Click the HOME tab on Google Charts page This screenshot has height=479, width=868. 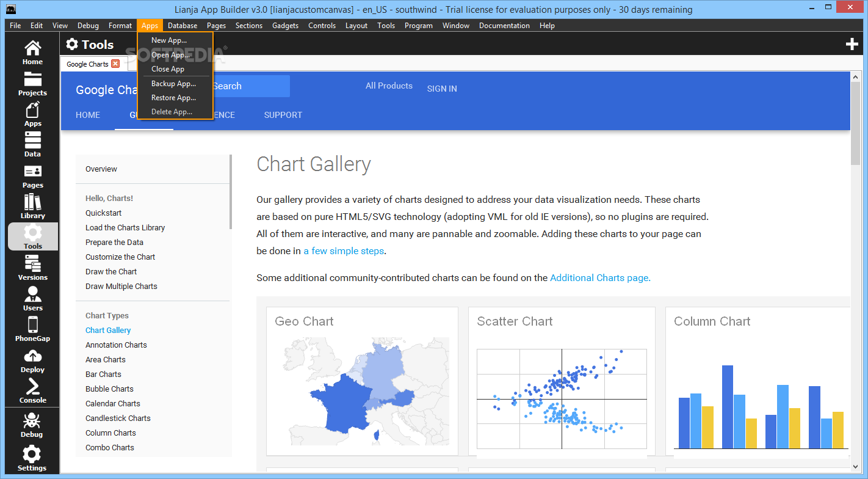88,115
